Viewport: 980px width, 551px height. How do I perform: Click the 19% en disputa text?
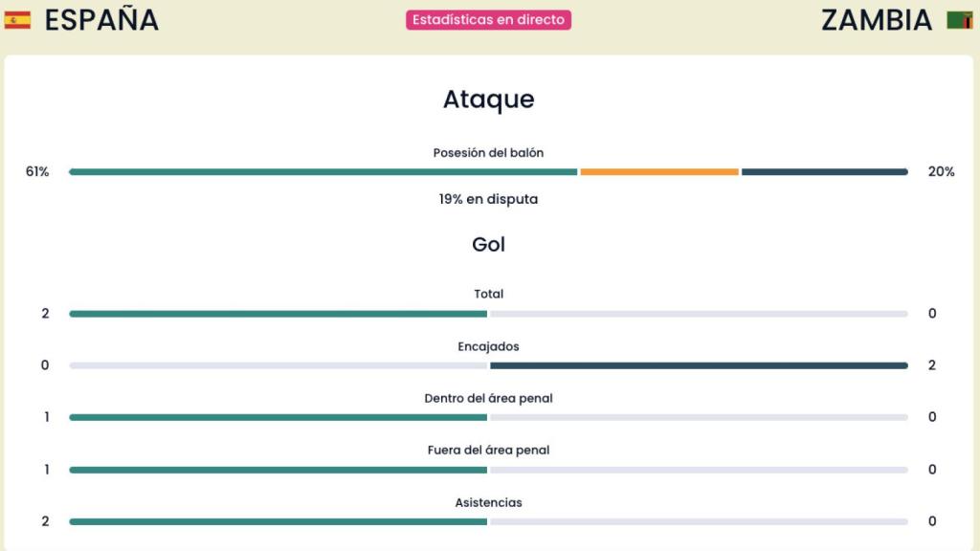click(x=489, y=199)
